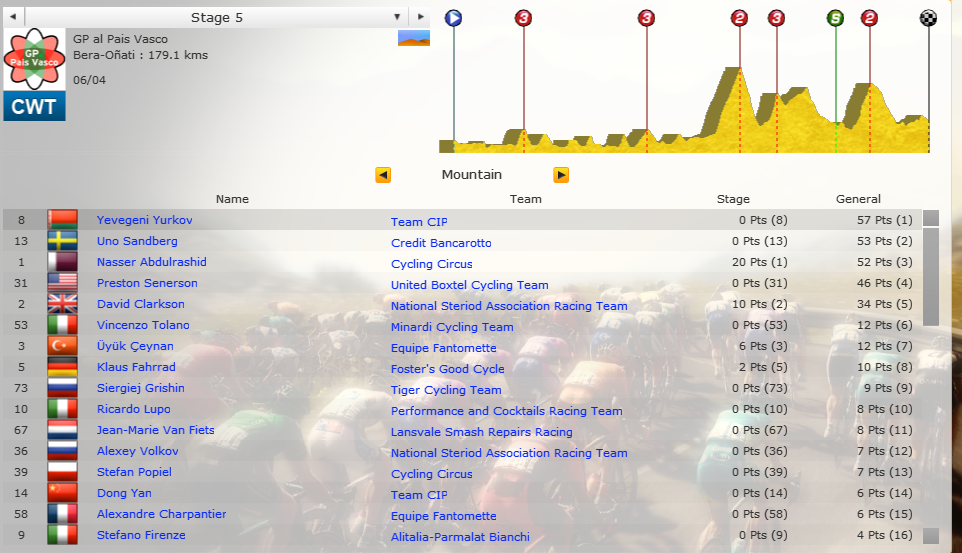Switch to next classification with yellow right arrow
This screenshot has height=553, width=962.
coord(561,175)
